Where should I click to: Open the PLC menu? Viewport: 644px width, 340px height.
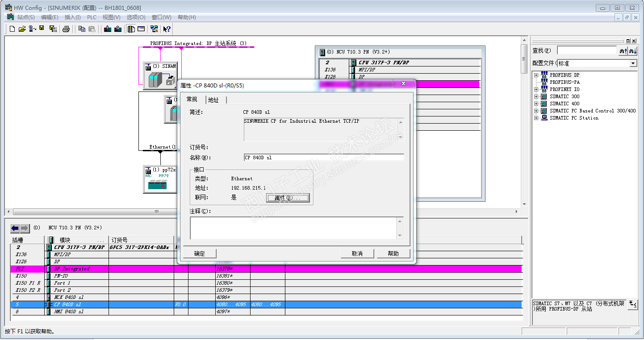(x=92, y=17)
